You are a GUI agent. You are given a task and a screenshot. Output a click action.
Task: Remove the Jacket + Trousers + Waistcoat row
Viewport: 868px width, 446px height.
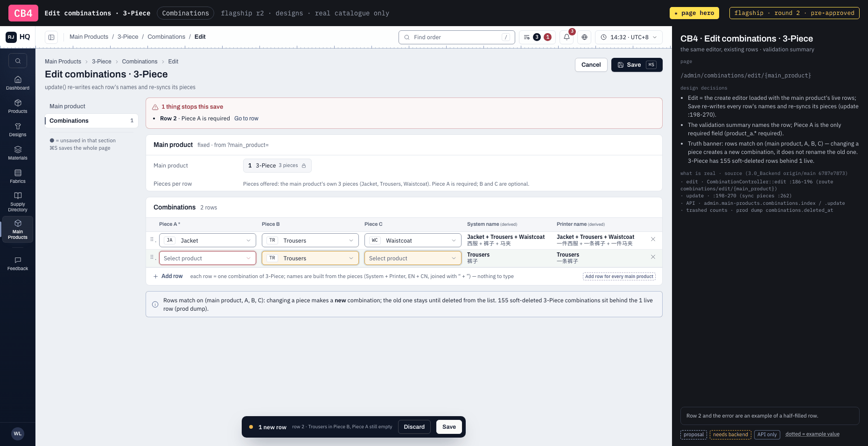tap(653, 239)
